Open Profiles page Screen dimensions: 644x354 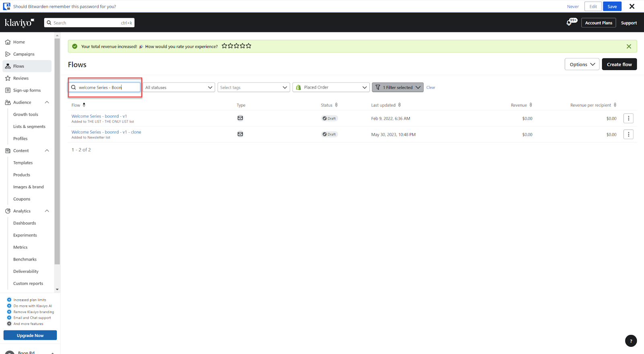(21, 138)
